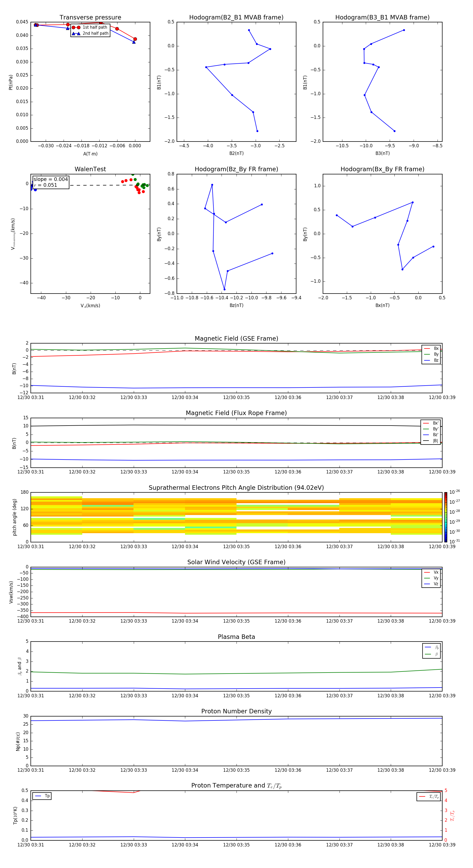473x868 pixels.
Task: Click the 'Te/Tp' legend entry
Action: click(x=429, y=796)
